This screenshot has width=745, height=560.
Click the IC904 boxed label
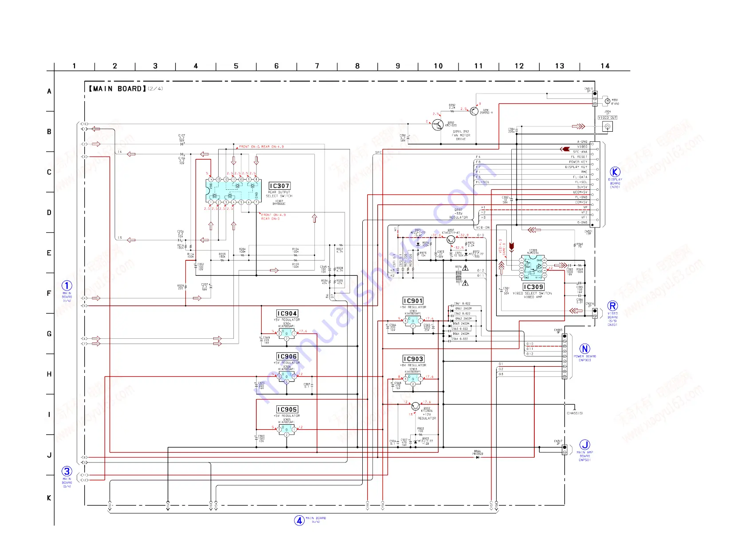[x=287, y=314]
